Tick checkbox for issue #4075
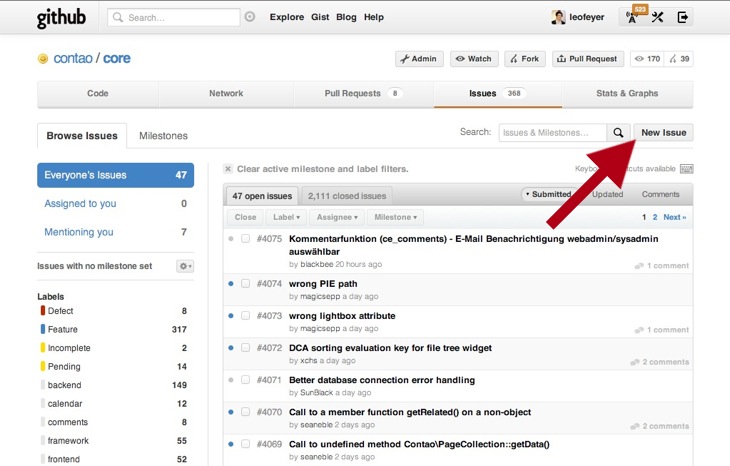Viewport: 730px width, 466px height. coord(245,239)
